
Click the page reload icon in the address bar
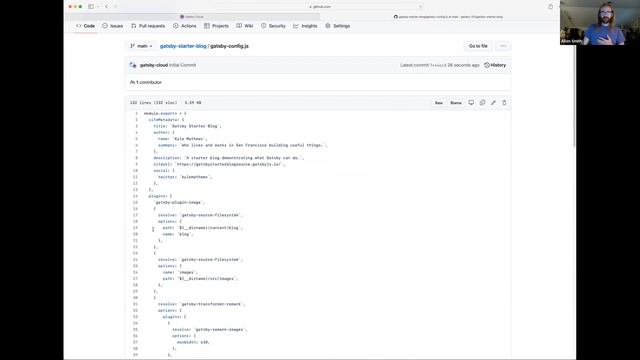click(420, 7)
